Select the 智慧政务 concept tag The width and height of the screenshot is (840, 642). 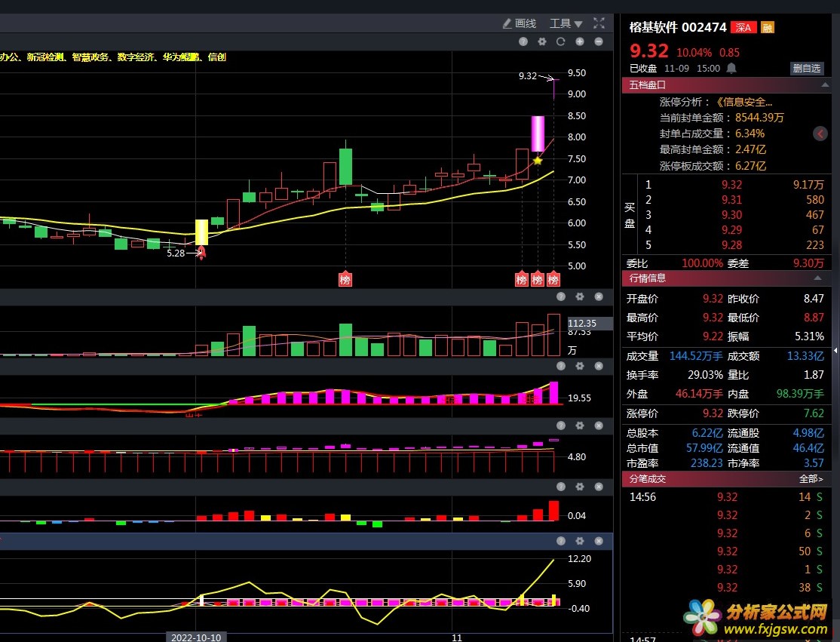90,57
